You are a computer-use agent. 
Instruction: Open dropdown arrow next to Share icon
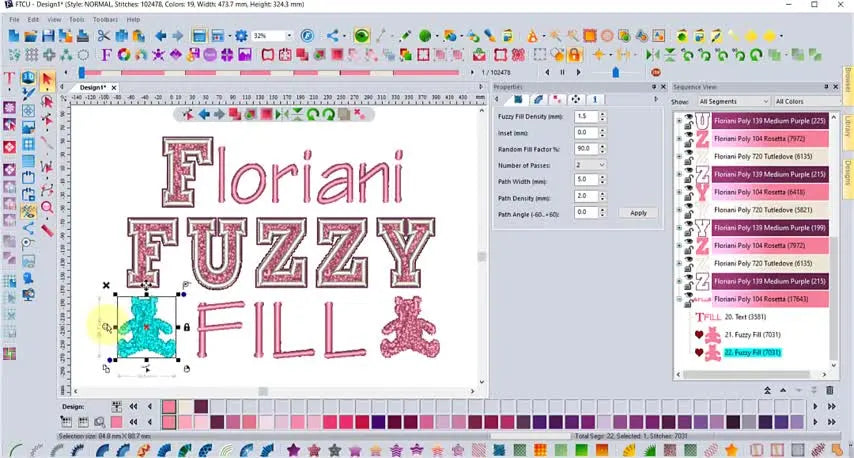pyautogui.click(x=344, y=36)
